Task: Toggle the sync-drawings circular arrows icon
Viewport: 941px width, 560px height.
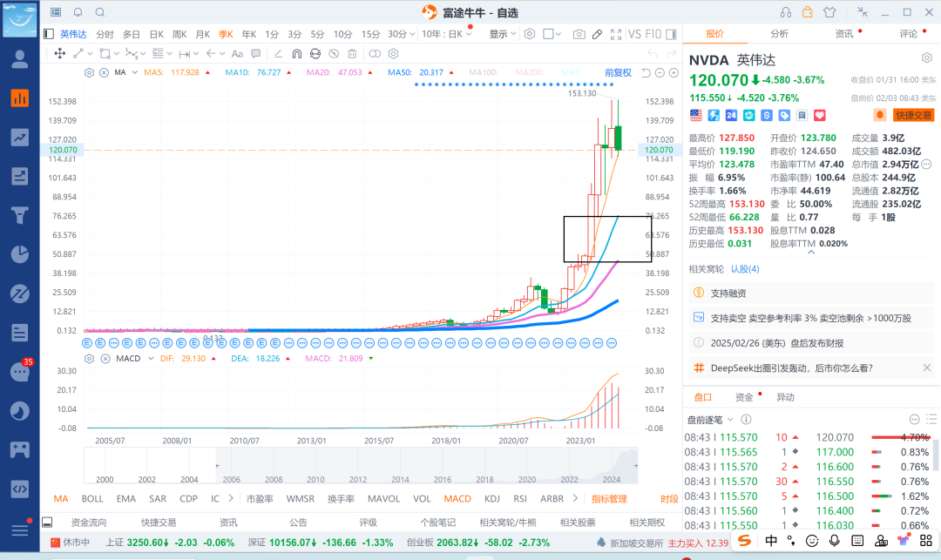Action: (x=315, y=54)
